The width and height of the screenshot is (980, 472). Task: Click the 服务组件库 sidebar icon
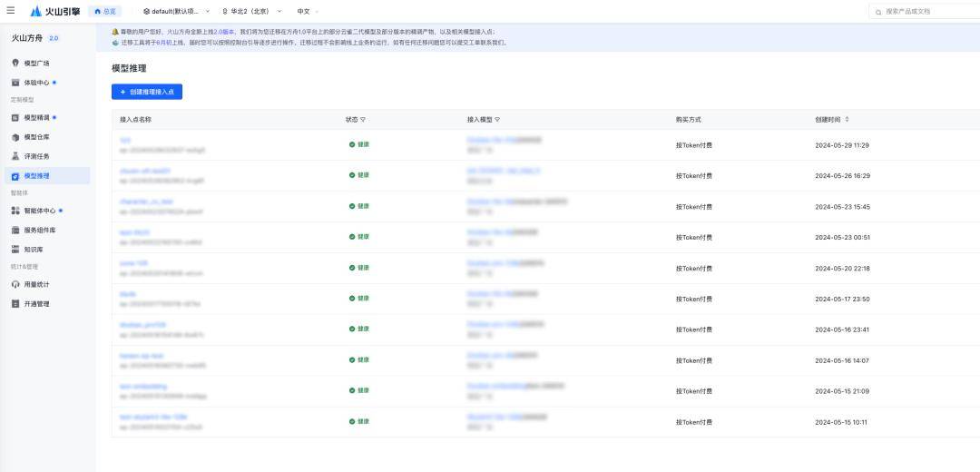15,230
